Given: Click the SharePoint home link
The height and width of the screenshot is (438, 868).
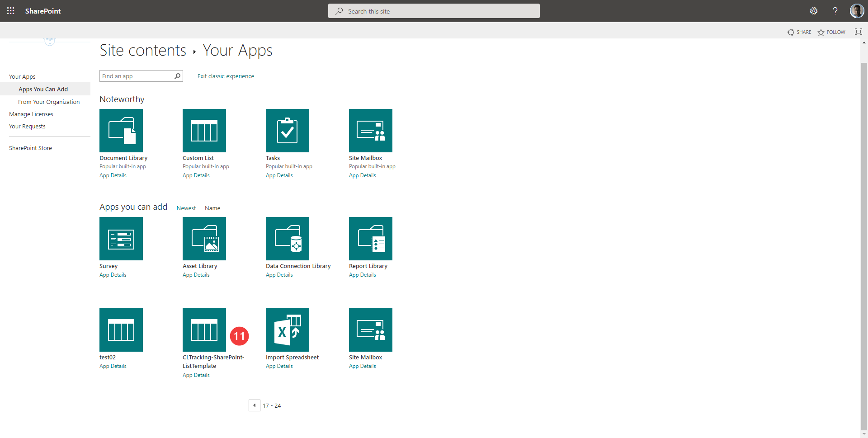Looking at the screenshot, I should [43, 11].
